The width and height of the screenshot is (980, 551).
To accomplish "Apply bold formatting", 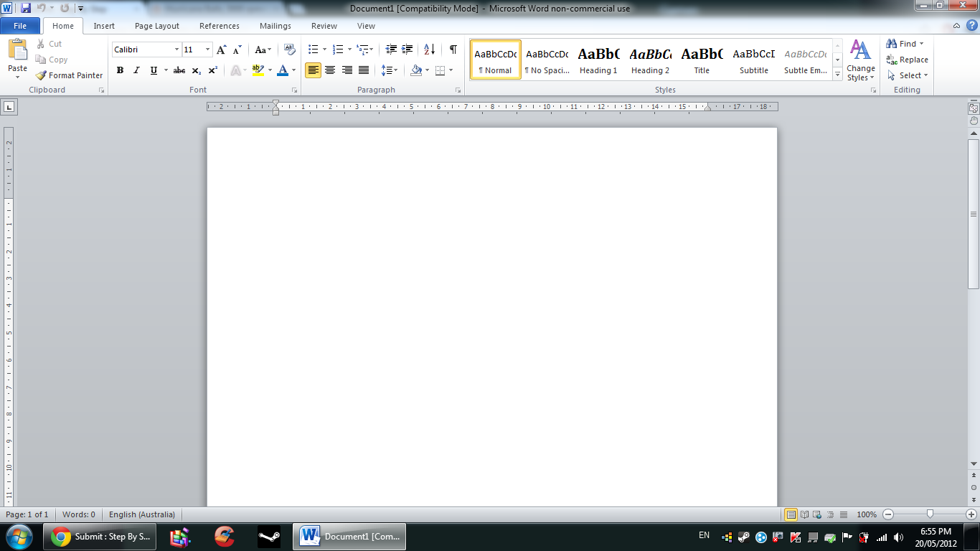I will [x=120, y=71].
